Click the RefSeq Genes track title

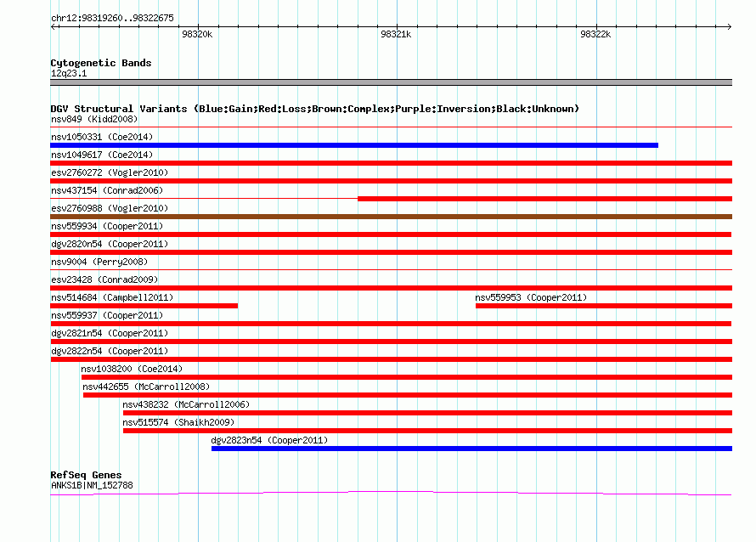86,475
